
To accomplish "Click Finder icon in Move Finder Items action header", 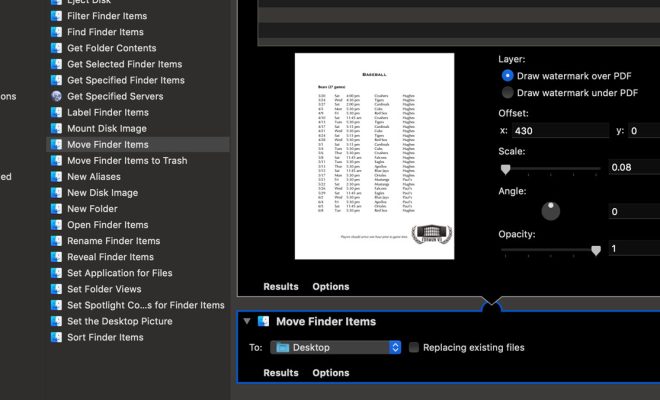I will [263, 321].
